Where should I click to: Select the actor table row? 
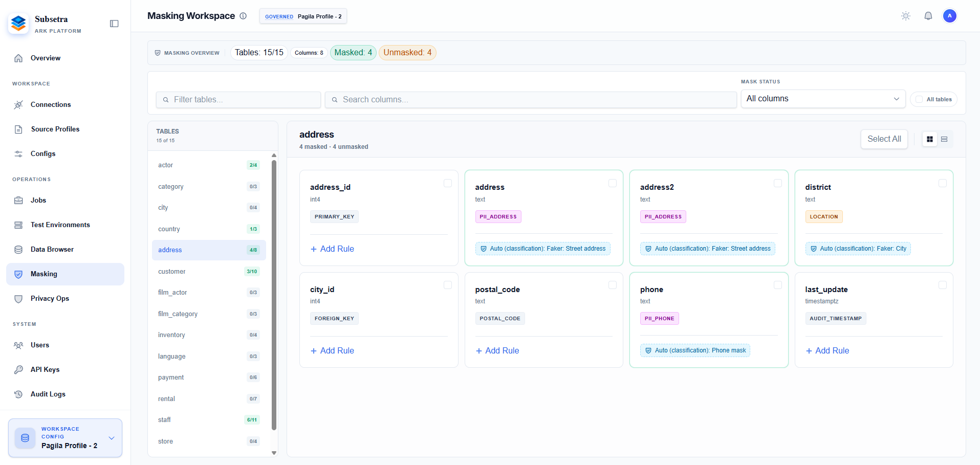click(x=209, y=165)
